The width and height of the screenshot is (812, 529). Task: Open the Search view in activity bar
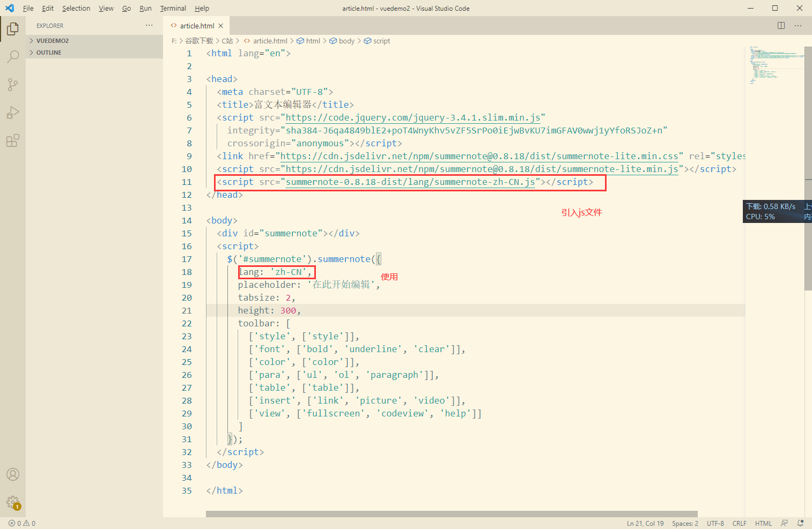(x=13, y=56)
